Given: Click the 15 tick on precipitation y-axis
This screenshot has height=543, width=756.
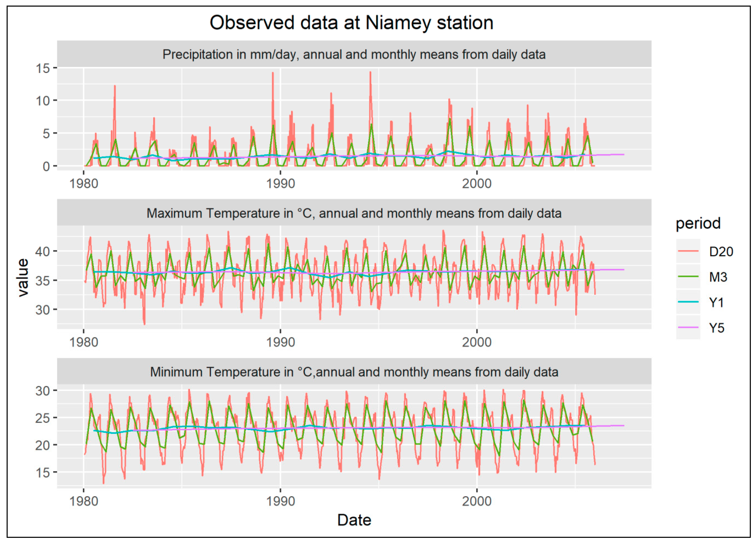Looking at the screenshot, I should pos(42,68).
